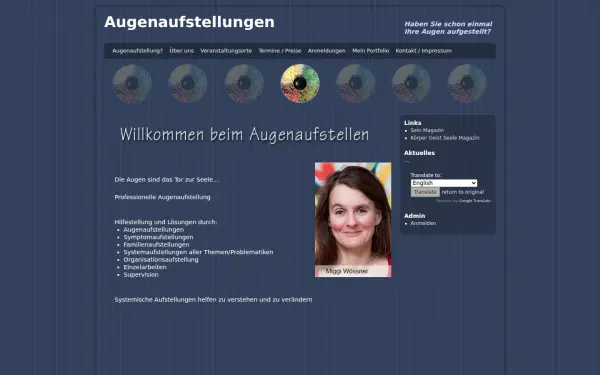Click the text Die Augen sind das Tor zur Seele
The image size is (600, 375).
coord(166,180)
